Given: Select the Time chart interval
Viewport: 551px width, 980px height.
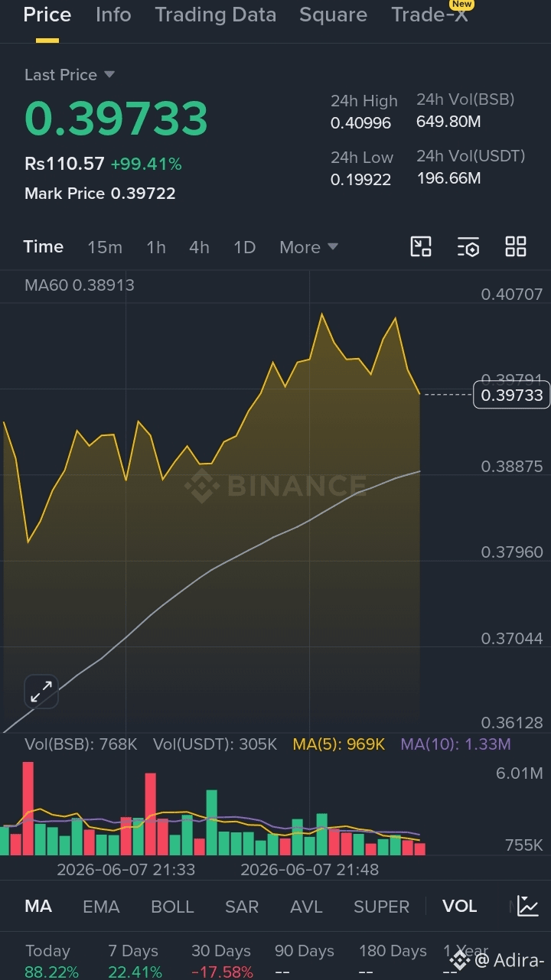Looking at the screenshot, I should pyautogui.click(x=44, y=247).
